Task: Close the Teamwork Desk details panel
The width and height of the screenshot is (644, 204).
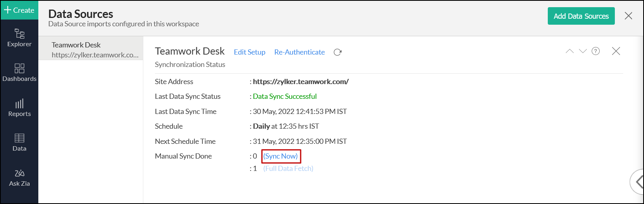Action: coord(616,51)
